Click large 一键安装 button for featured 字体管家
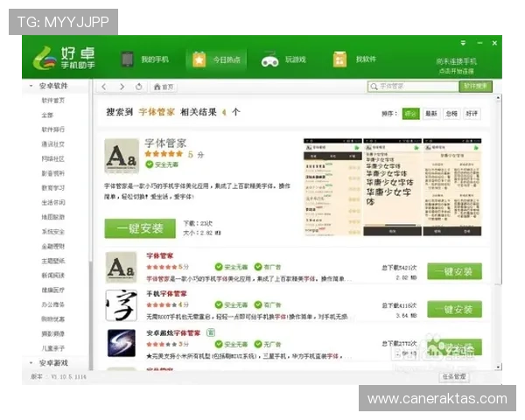Viewport: 525px width, 420px height. [140, 228]
